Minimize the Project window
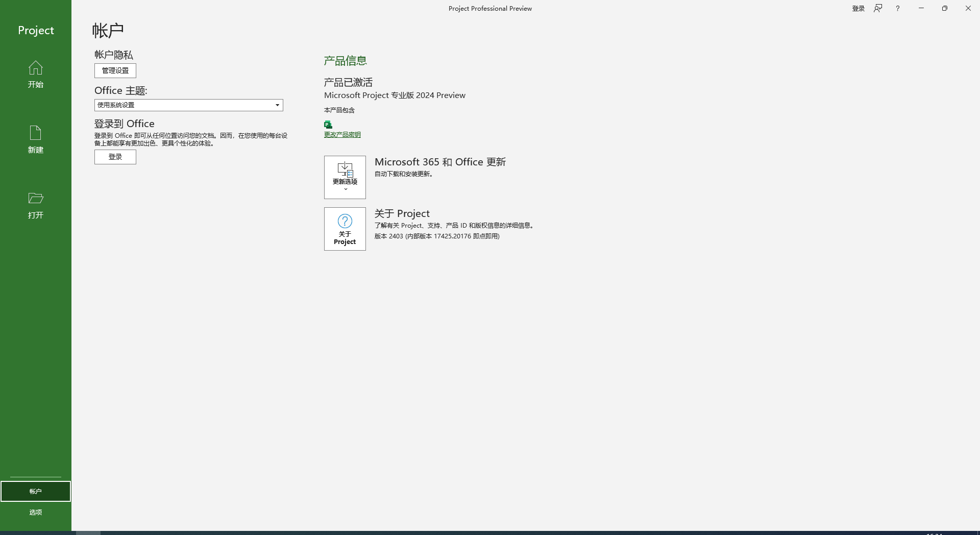Image resolution: width=980 pixels, height=535 pixels. click(x=921, y=8)
